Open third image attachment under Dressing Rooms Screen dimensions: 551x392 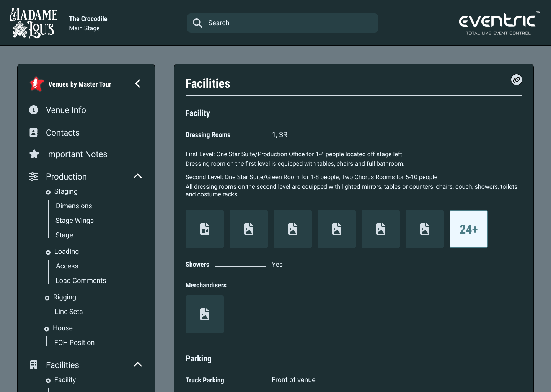pos(337,229)
